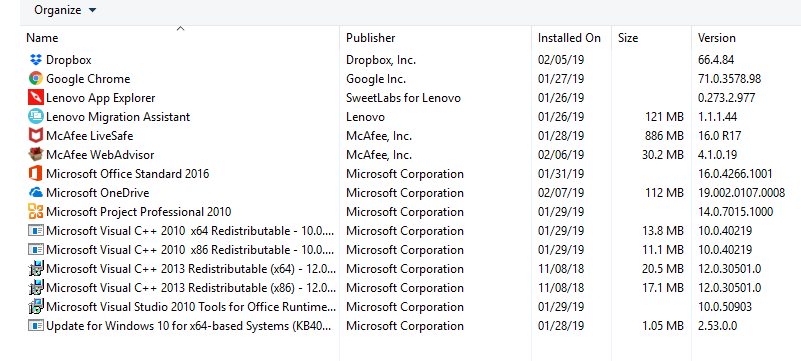This screenshot has height=361, width=801.
Task: Sort list by Installed On column
Action: point(572,38)
